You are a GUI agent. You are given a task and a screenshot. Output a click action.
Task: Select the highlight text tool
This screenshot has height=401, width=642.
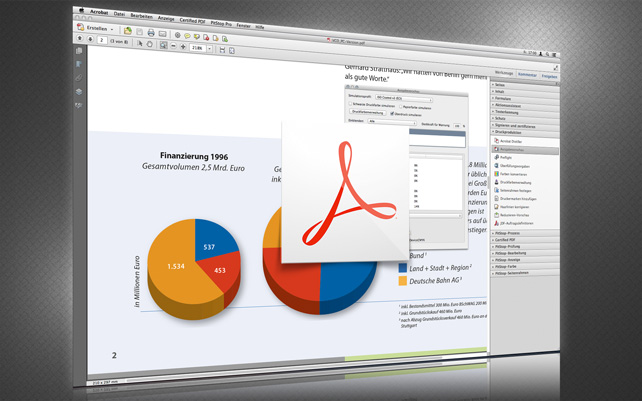coord(197,37)
